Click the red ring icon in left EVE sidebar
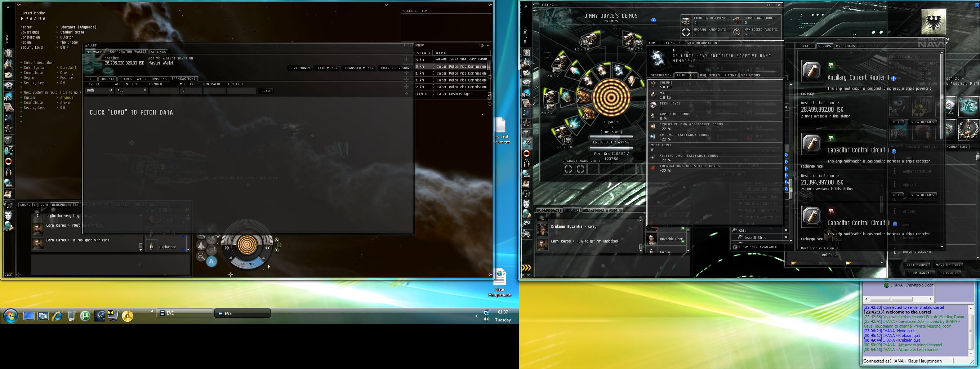This screenshot has height=369, width=980. [8, 161]
